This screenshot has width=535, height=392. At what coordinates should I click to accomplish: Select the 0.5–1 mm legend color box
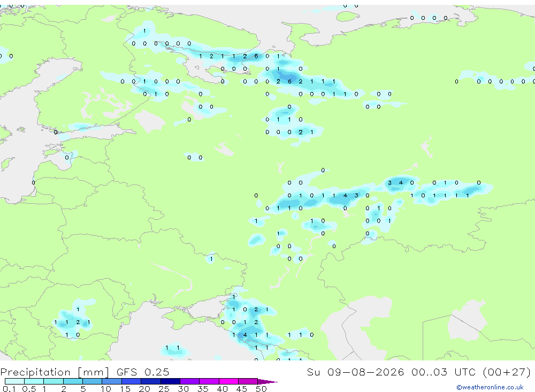click(34, 381)
